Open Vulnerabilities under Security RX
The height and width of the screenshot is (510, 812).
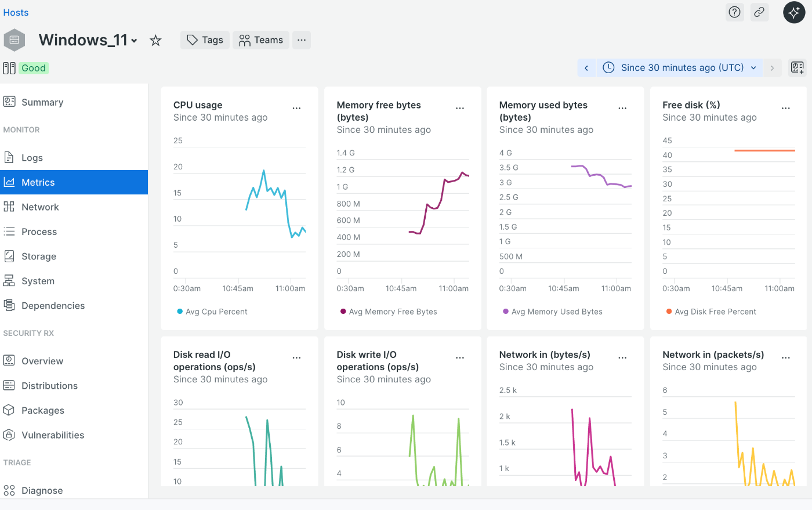[74, 435]
